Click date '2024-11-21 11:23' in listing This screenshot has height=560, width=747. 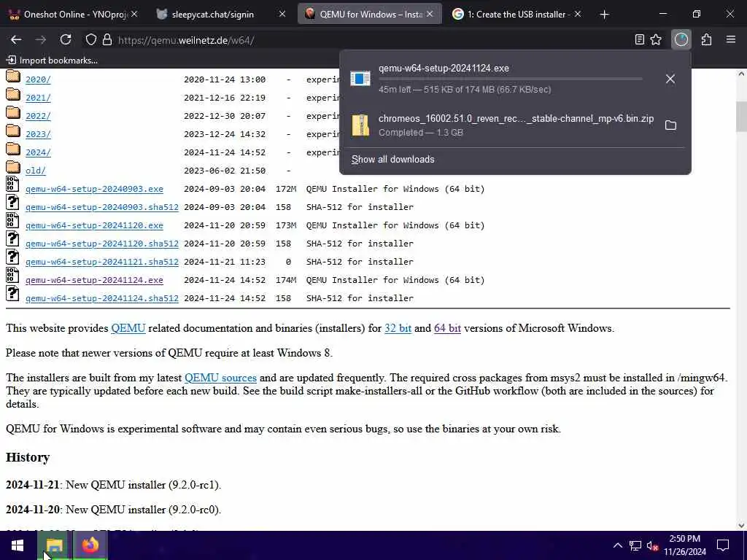pos(225,262)
